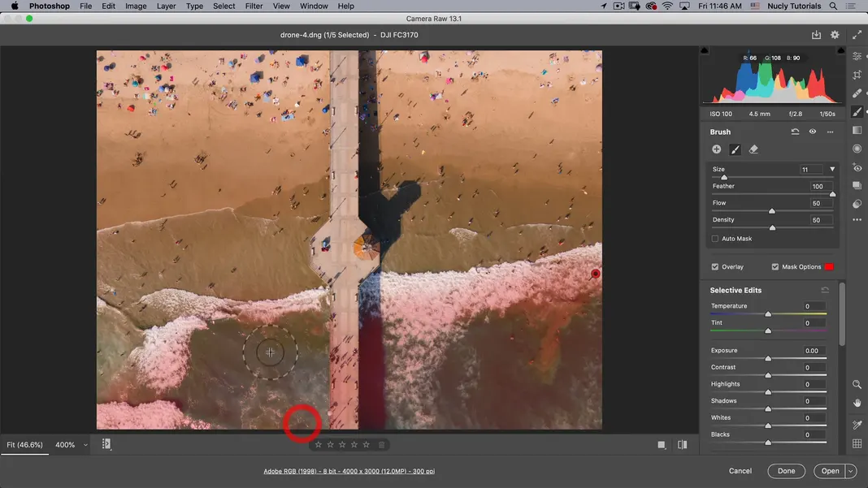Viewport: 868px width, 488px height.
Task: Click the red brush adjustment pin on image
Action: click(595, 274)
